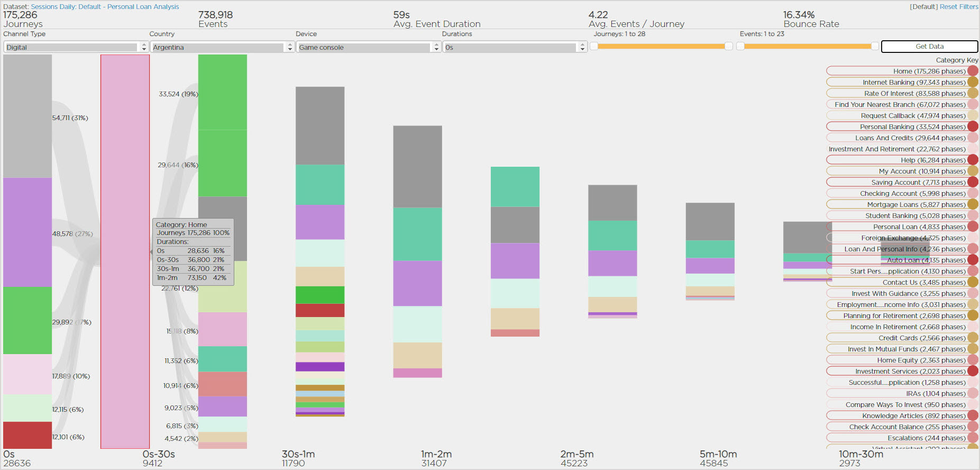Open the Durations dropdown showing 0s
The height and width of the screenshot is (470, 980).
click(515, 47)
